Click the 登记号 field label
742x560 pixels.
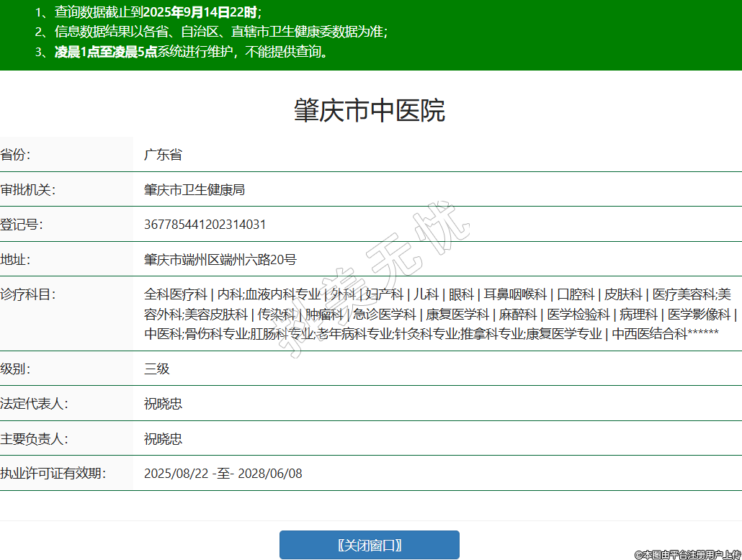(22, 225)
